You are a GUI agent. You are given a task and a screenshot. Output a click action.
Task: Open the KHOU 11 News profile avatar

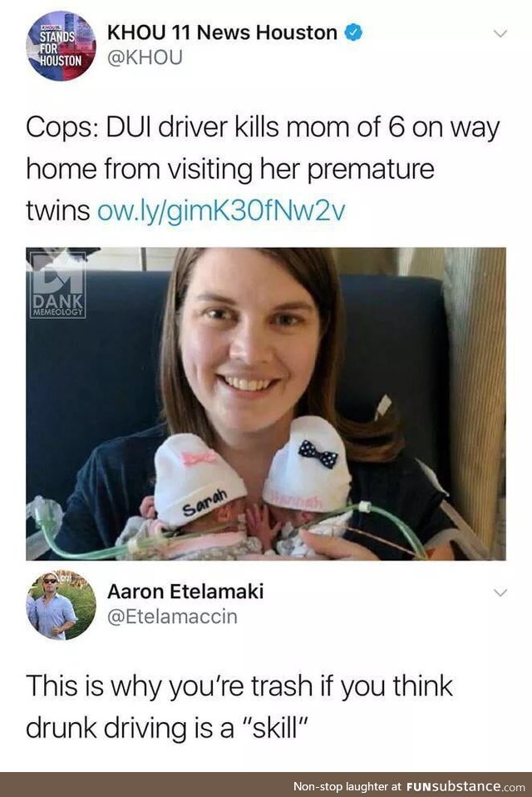(61, 46)
